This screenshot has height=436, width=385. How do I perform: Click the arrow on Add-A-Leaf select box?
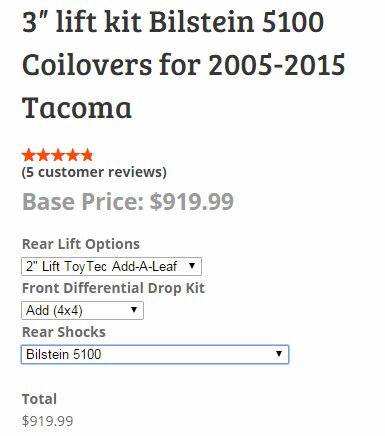(x=192, y=266)
